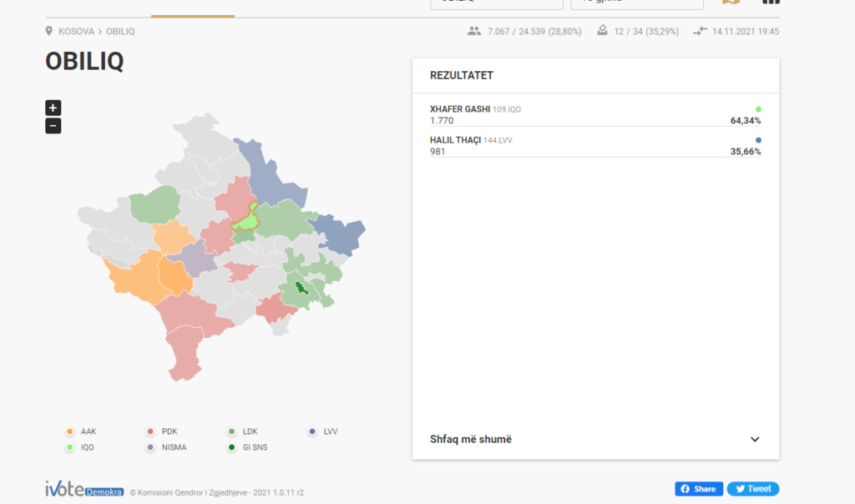This screenshot has width=855, height=504.
Task: Open the municipality selector dropdown
Action: pos(497,3)
